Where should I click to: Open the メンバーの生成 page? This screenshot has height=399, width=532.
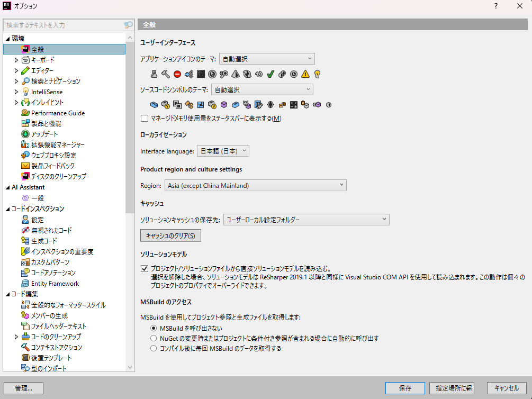click(50, 315)
